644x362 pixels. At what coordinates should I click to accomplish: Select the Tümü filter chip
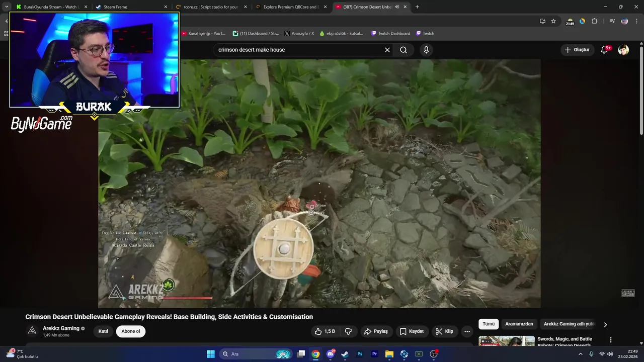point(489,324)
